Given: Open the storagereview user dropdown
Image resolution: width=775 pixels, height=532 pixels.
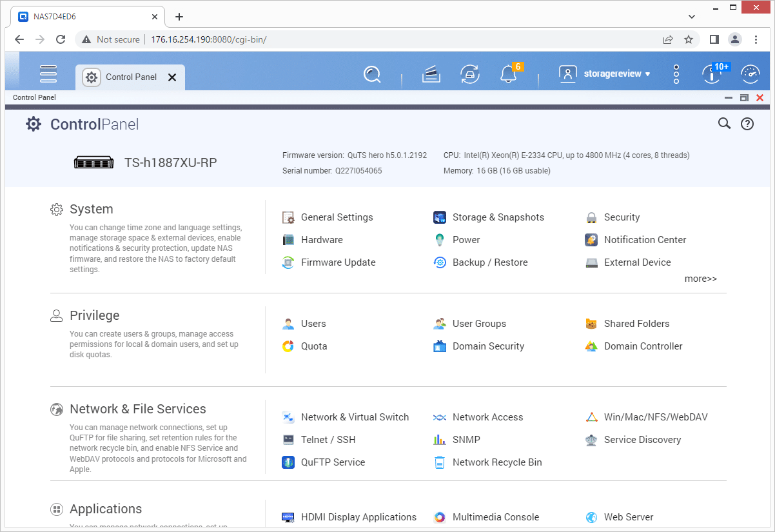Looking at the screenshot, I should pyautogui.click(x=604, y=74).
